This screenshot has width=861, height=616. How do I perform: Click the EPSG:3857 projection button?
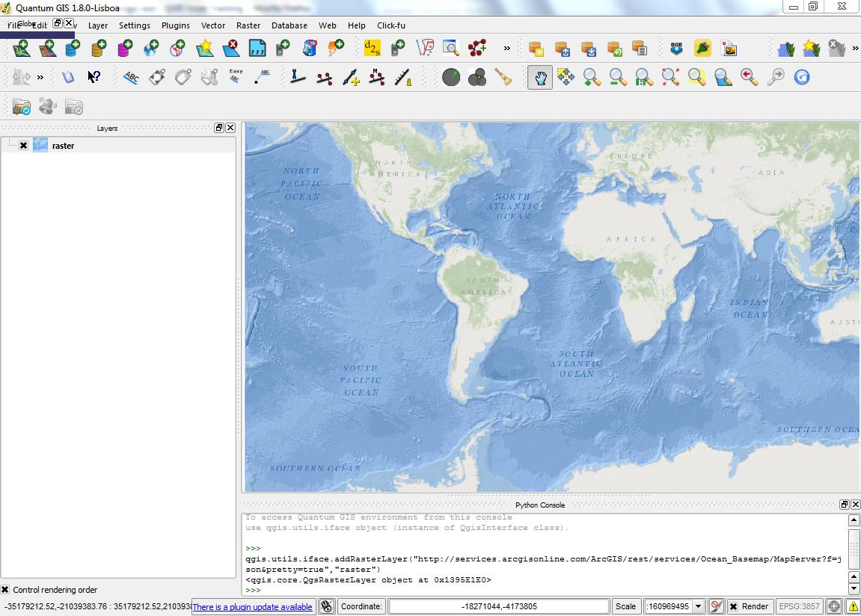click(800, 606)
